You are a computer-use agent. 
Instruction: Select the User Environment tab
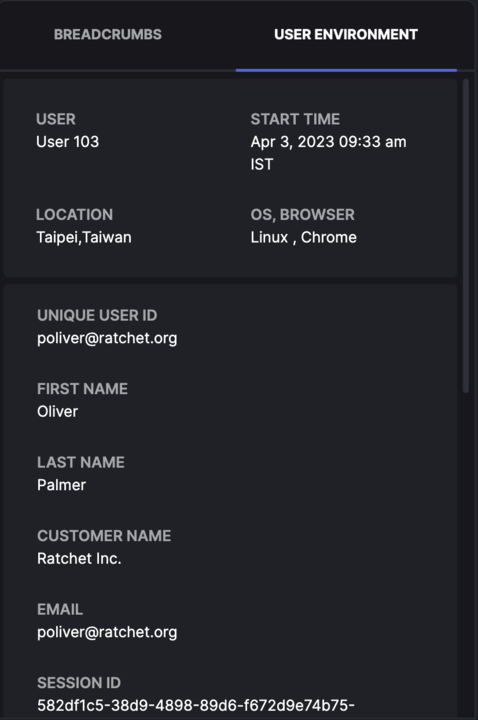coord(346,34)
